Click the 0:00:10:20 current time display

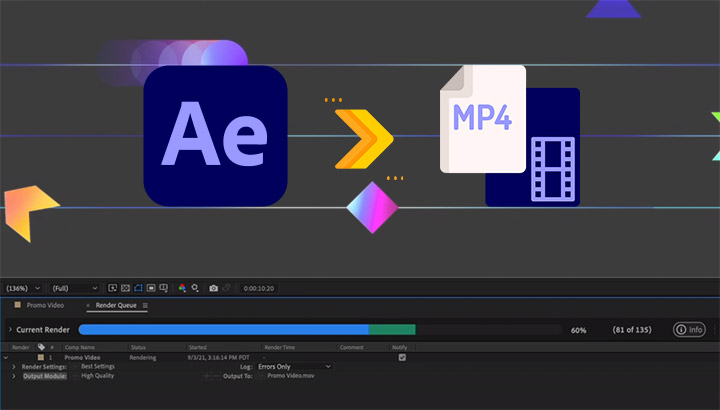[x=259, y=288]
